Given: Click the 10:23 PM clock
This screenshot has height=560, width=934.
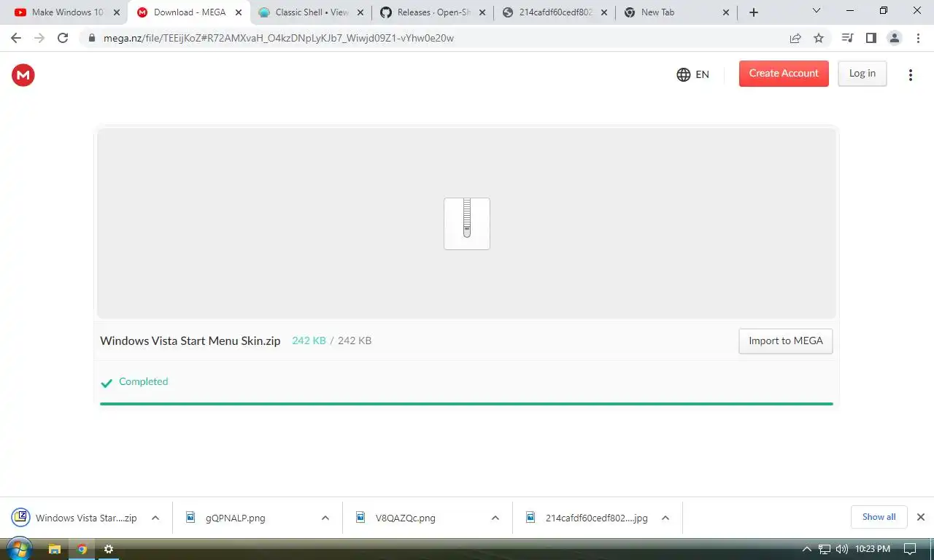Looking at the screenshot, I should (872, 549).
